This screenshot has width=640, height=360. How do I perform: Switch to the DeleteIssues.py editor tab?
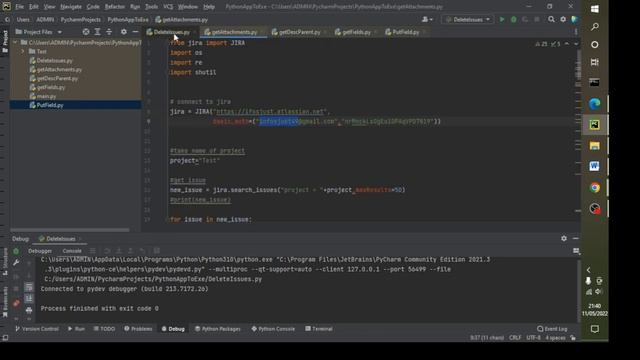coord(171,32)
